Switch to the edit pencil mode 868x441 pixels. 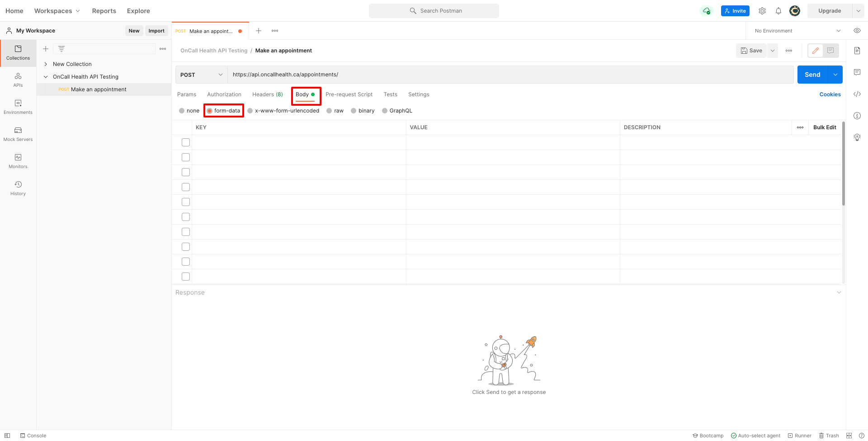coord(816,51)
